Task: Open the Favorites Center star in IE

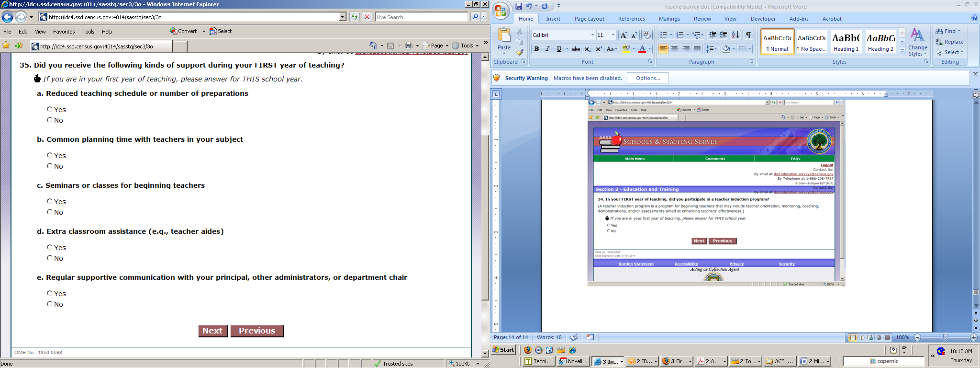Action: tap(6, 46)
